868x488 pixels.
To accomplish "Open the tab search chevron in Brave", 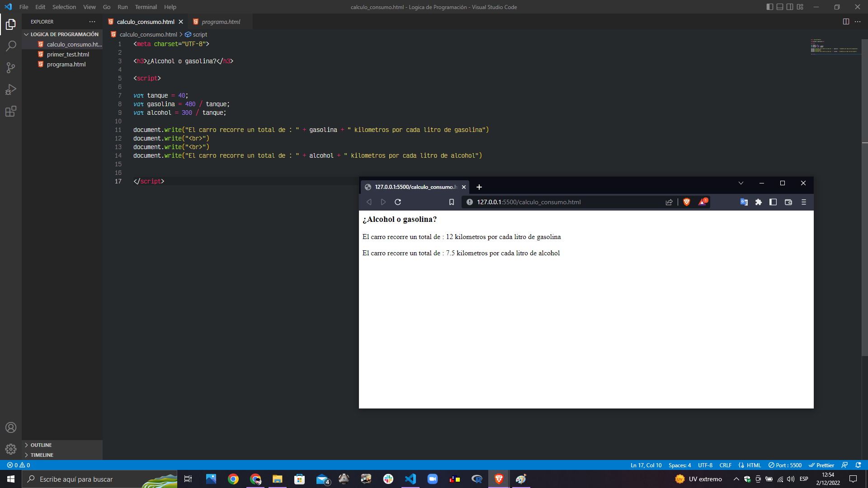I will coord(741,183).
